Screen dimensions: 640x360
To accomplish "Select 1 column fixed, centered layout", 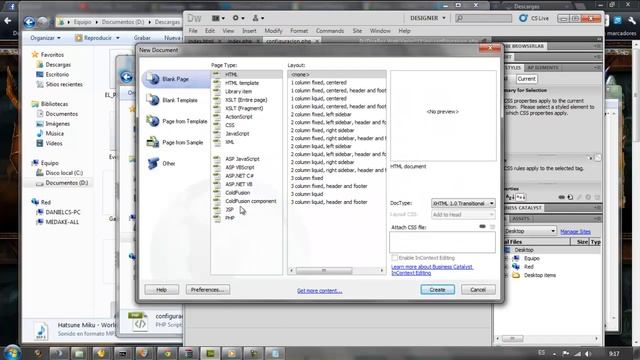I will tap(319, 82).
